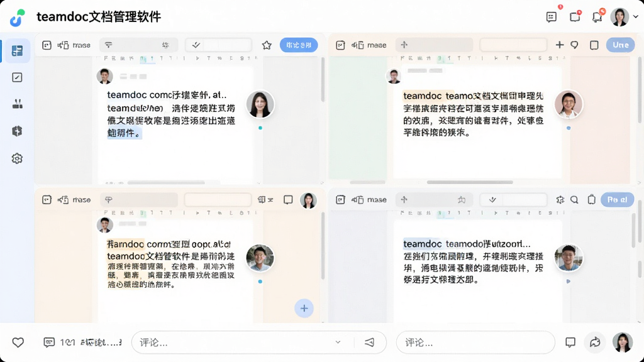The width and height of the screenshot is (644, 362).
Task: Open the down-arrow dropdown in the Re al panel
Action: pos(492,200)
